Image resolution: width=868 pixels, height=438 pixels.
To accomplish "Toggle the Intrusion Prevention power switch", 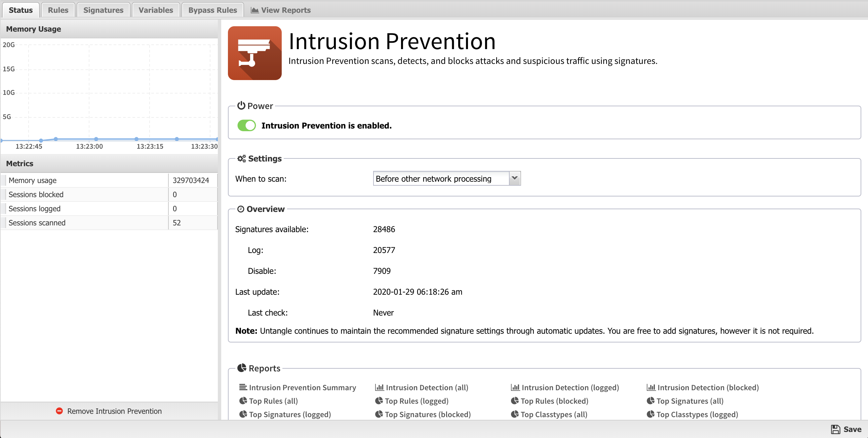I will coord(247,125).
